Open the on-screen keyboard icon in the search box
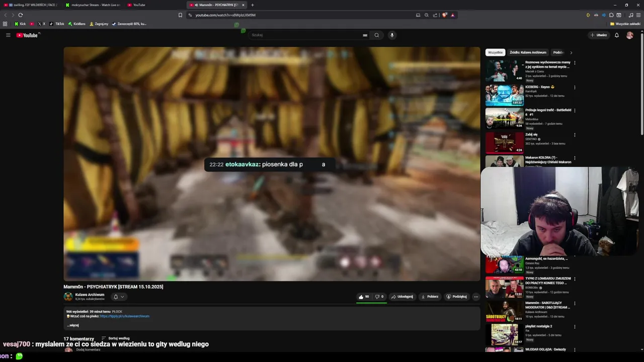The width and height of the screenshot is (644, 362). pos(365,35)
